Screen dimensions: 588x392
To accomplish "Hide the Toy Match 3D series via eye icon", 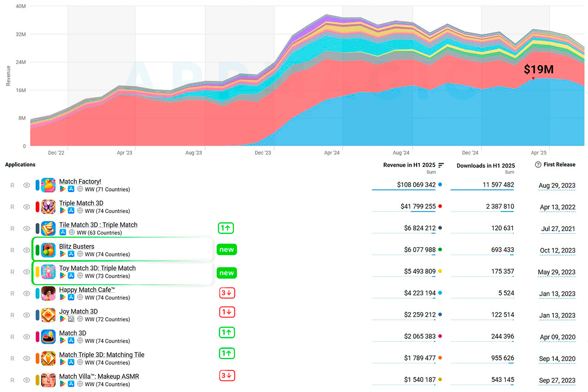I will [x=27, y=272].
